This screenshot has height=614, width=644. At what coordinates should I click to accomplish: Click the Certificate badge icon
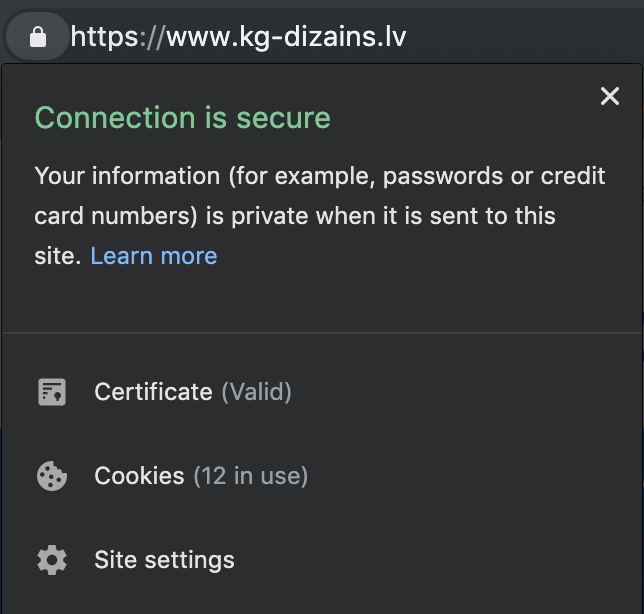tap(51, 392)
